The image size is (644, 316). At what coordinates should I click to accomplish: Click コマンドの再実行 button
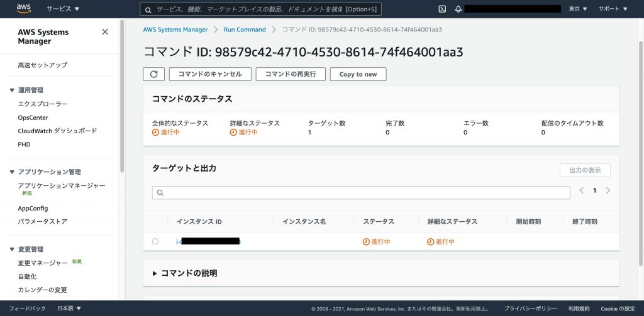tap(291, 74)
